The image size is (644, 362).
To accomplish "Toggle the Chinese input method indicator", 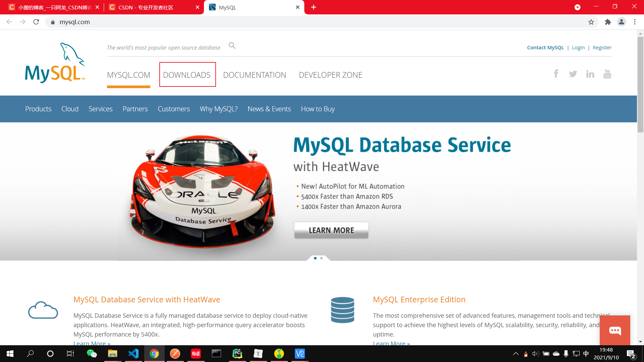I will click(x=586, y=354).
